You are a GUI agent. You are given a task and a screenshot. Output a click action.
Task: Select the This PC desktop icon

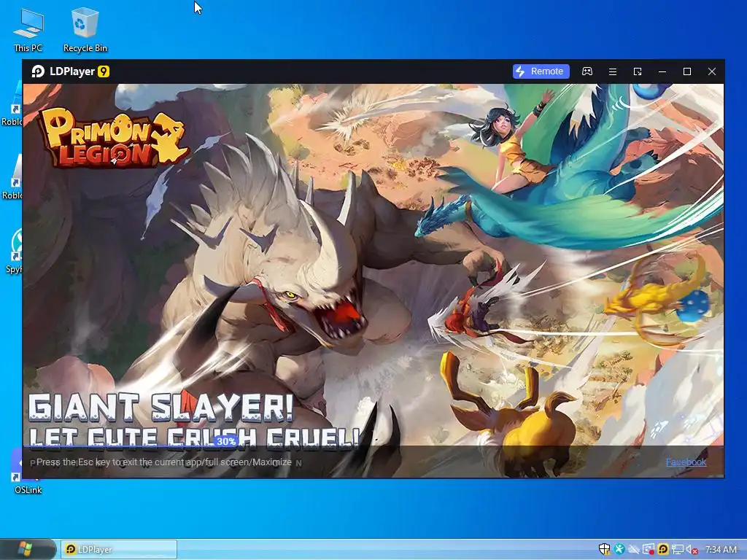click(x=28, y=31)
